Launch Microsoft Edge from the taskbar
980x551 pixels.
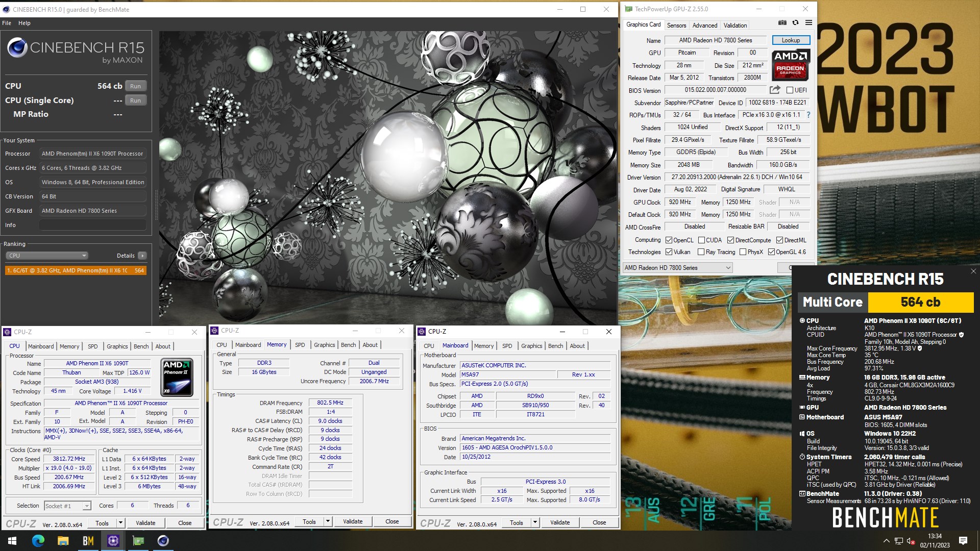point(38,541)
